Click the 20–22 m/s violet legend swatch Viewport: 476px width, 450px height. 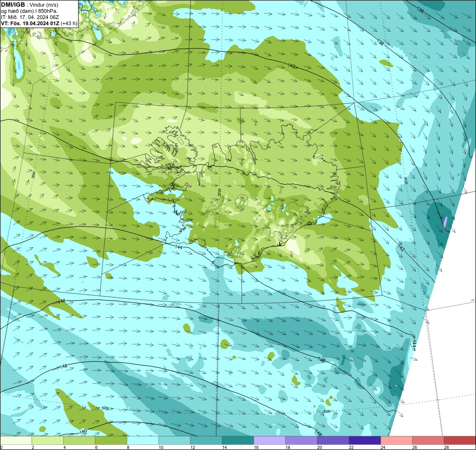[333, 440]
